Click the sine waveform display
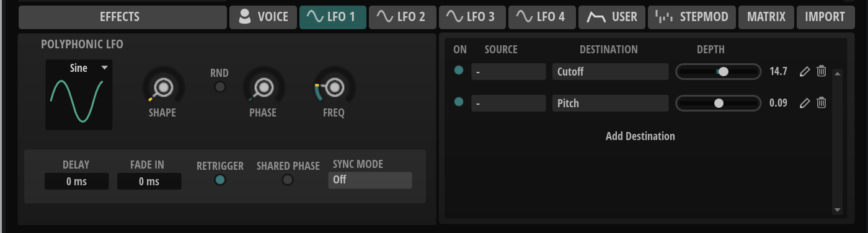 point(79,101)
